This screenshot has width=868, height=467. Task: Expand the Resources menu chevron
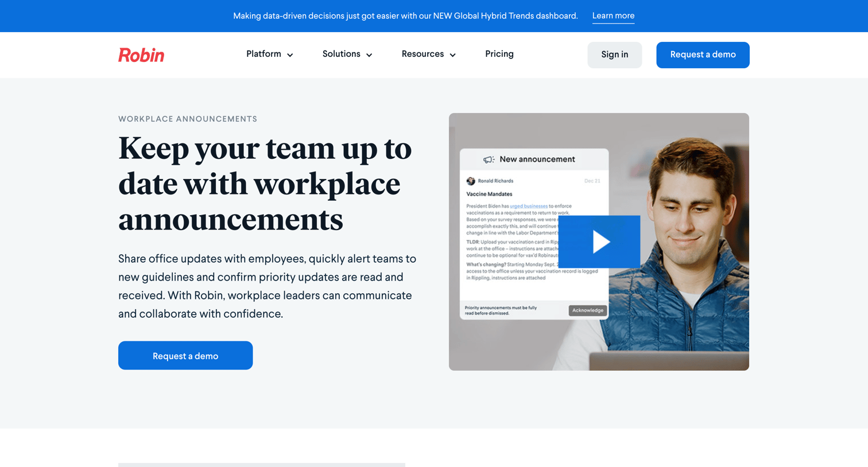[452, 55]
